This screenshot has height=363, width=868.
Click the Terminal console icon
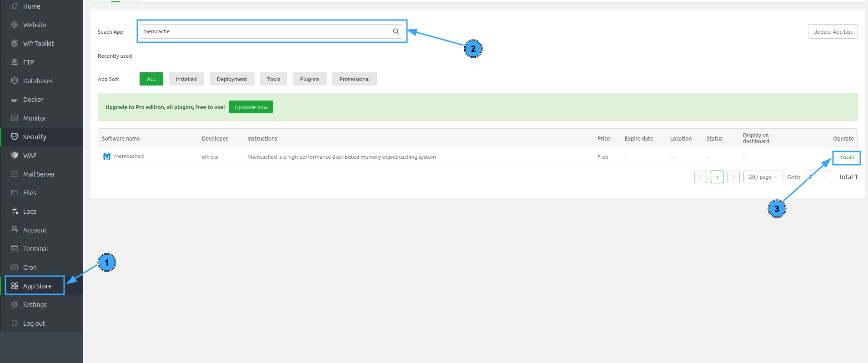pyautogui.click(x=15, y=249)
